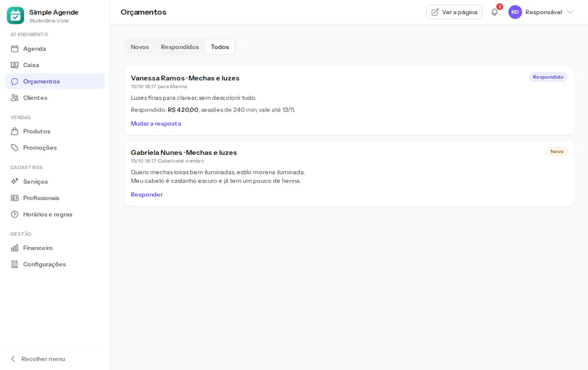Click the Gabriela Nunes · Mechas e luzes title

tap(184, 152)
